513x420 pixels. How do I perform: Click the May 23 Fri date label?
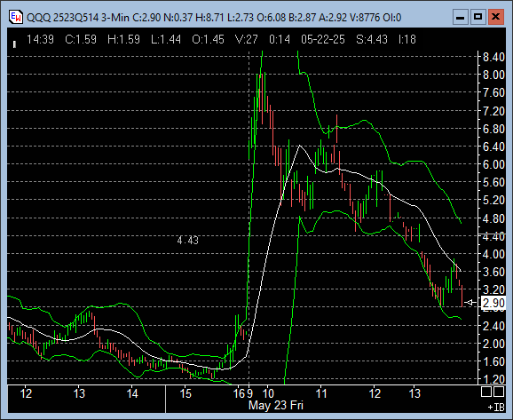point(276,405)
